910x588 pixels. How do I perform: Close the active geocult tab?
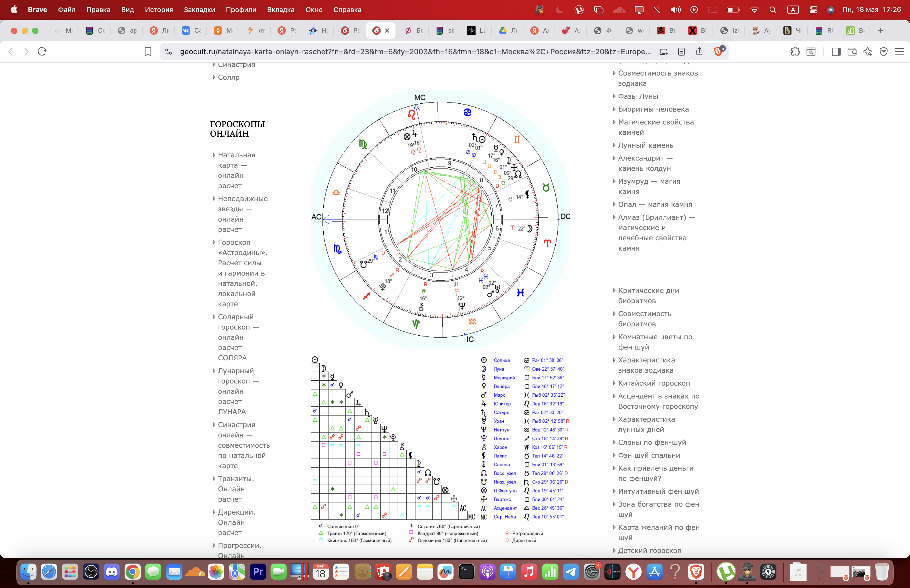click(x=387, y=31)
